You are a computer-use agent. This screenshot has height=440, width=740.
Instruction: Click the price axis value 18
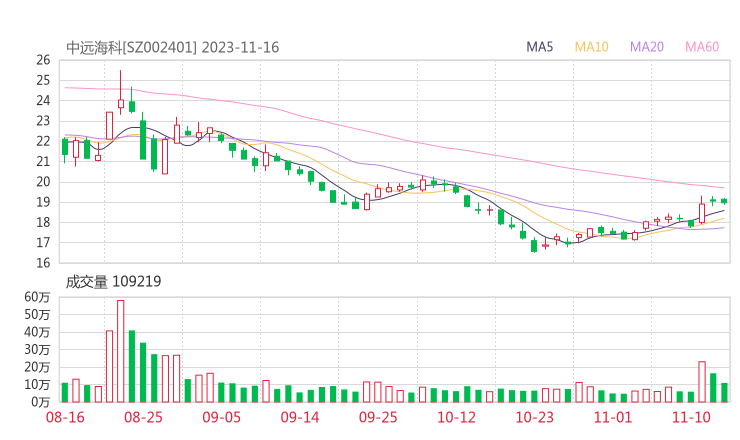point(43,222)
